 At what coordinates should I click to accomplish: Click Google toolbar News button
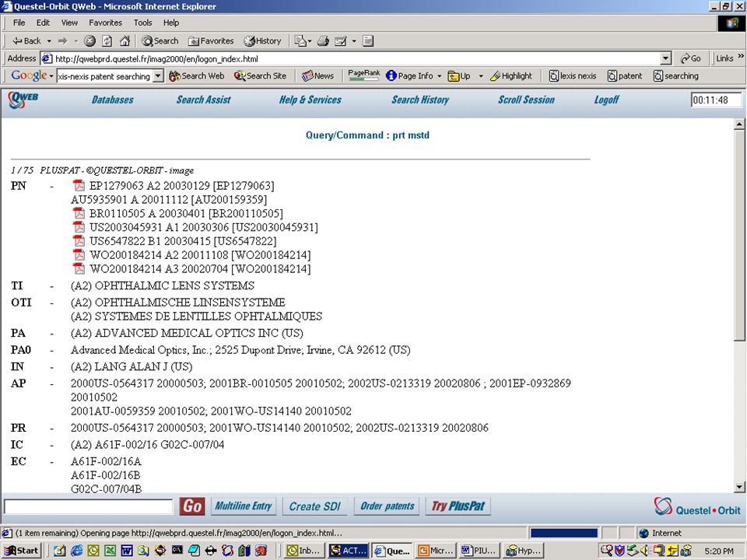pos(317,75)
